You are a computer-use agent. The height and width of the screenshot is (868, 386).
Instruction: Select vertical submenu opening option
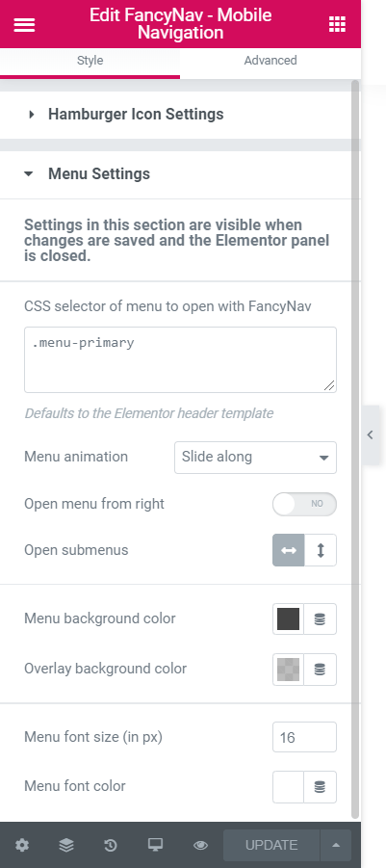tap(321, 550)
